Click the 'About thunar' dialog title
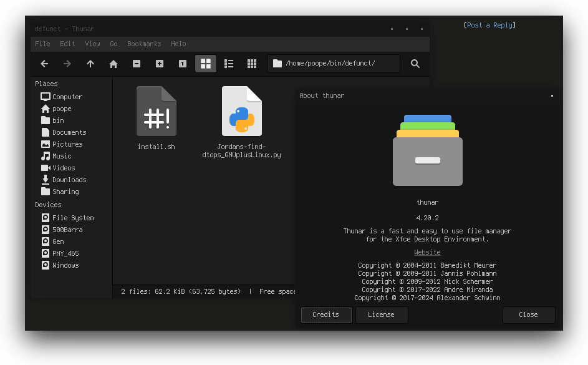The height and width of the screenshot is (365, 588). (322, 95)
